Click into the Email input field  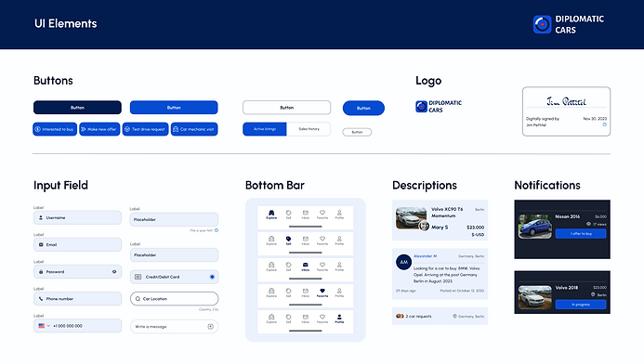click(78, 244)
